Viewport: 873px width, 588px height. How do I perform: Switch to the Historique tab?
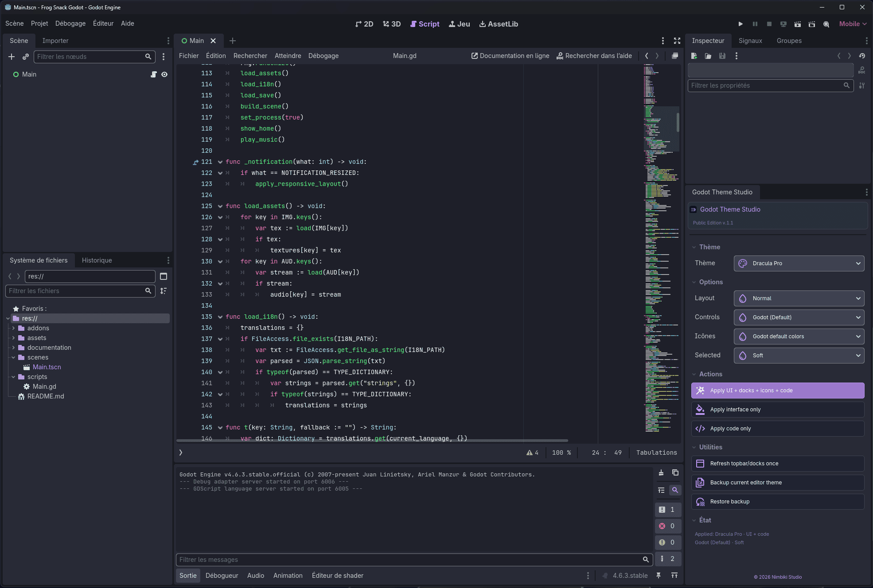(97, 260)
